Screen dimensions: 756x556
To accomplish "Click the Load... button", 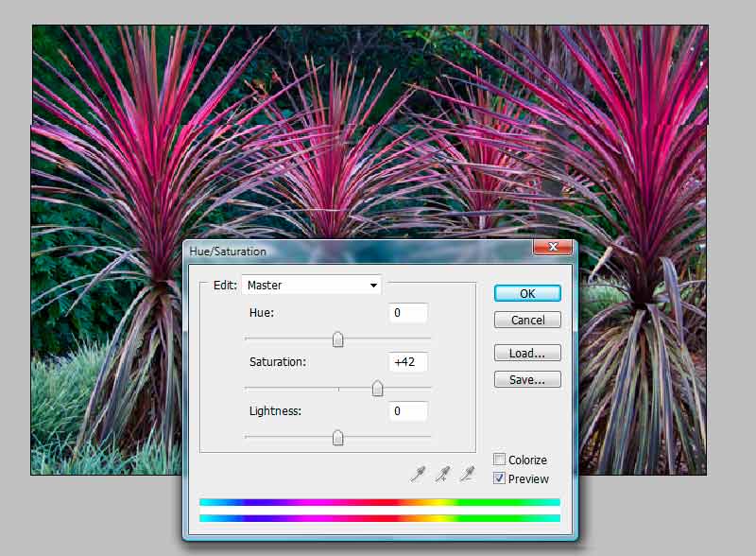I will coord(527,353).
